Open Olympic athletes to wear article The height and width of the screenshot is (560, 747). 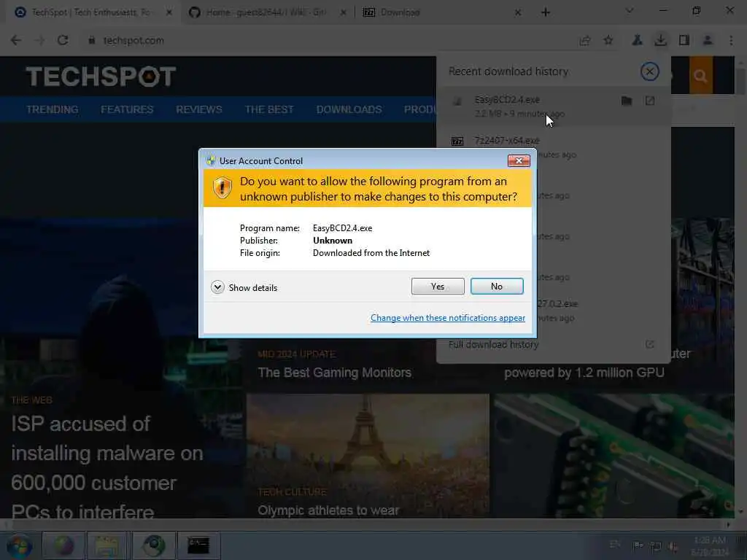tap(328, 510)
